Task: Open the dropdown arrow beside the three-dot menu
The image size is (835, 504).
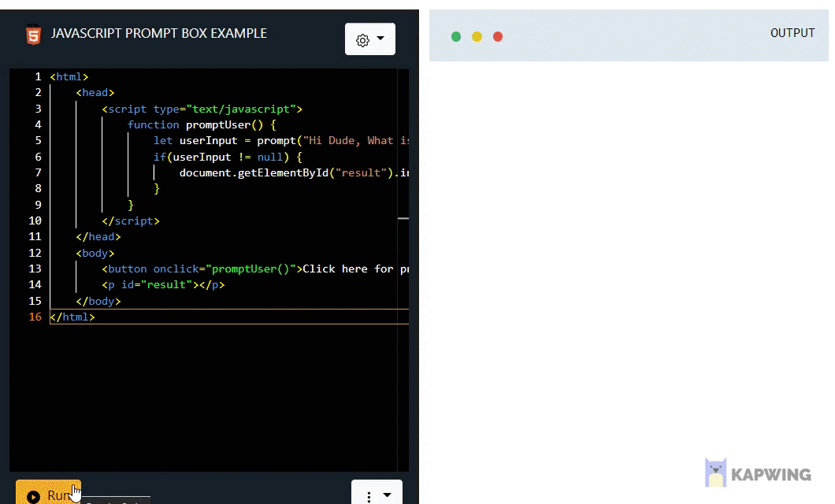Action: [386, 495]
